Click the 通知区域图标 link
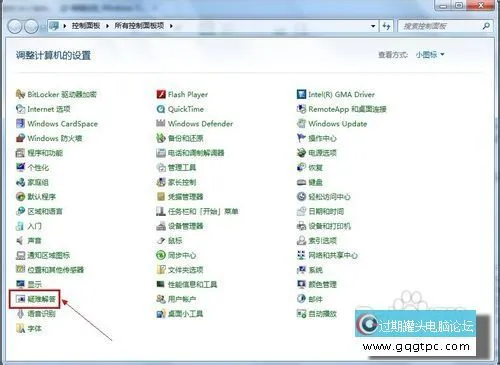This screenshot has width=500, height=365. (49, 255)
